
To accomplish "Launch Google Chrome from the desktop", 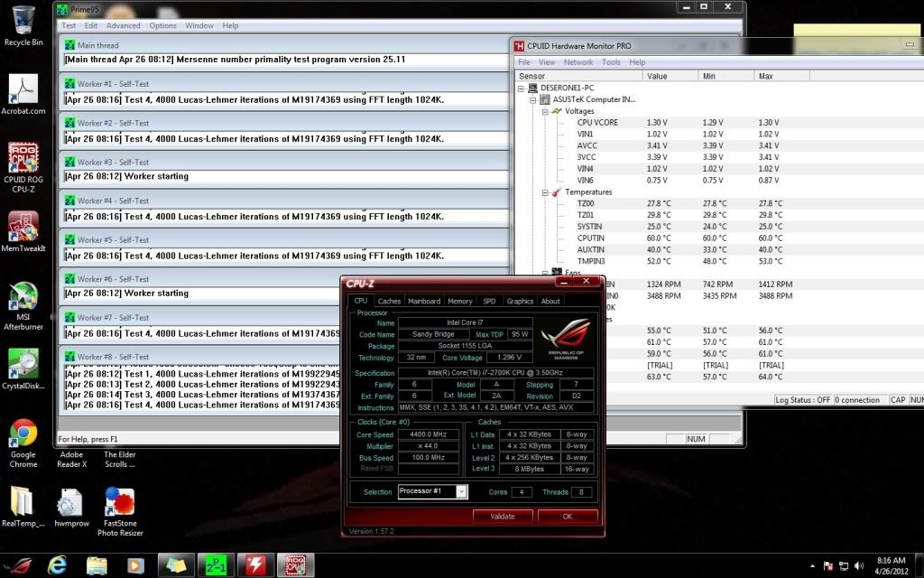I will [x=23, y=443].
